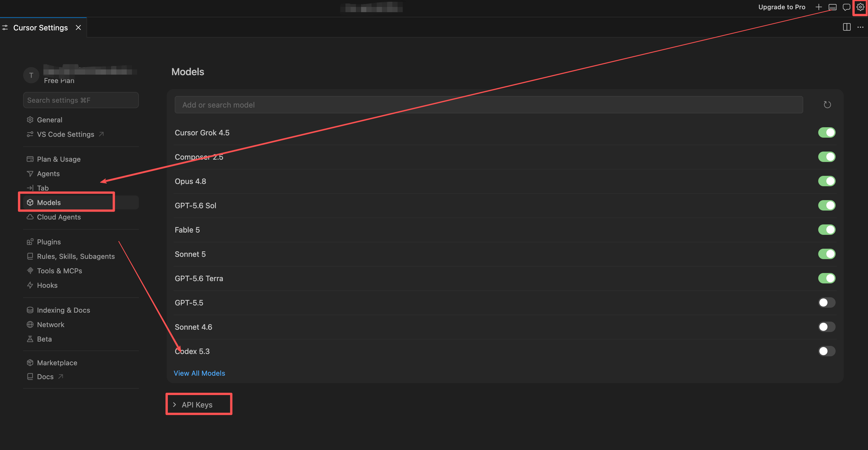
Task: Switch off the Fable 5 model
Action: pyautogui.click(x=827, y=230)
